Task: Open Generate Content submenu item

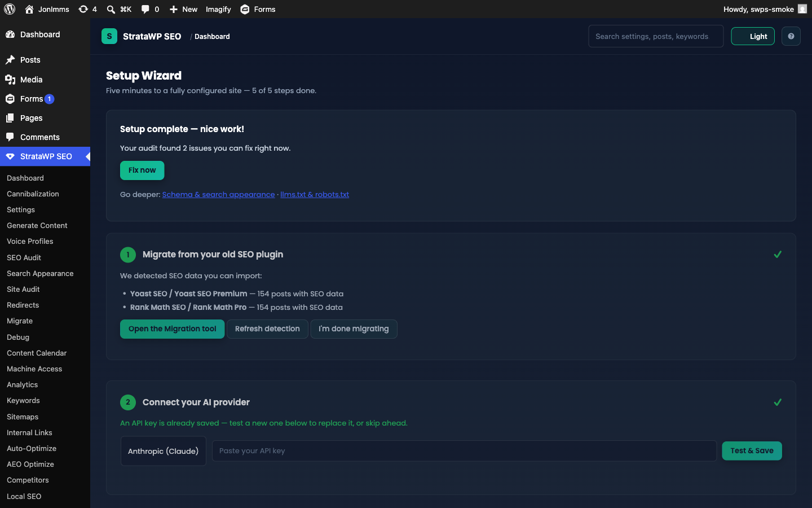Action: (x=37, y=225)
